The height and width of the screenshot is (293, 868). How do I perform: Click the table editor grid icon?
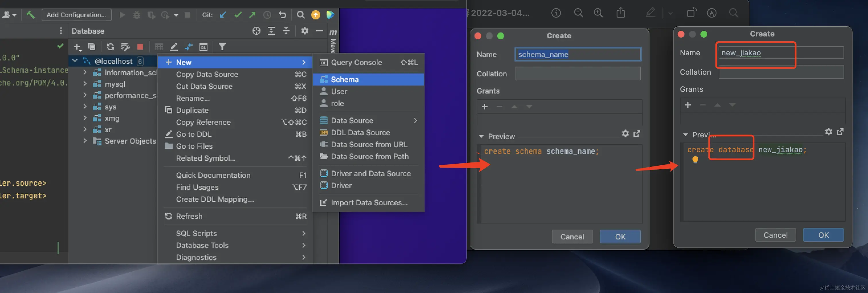click(x=159, y=47)
